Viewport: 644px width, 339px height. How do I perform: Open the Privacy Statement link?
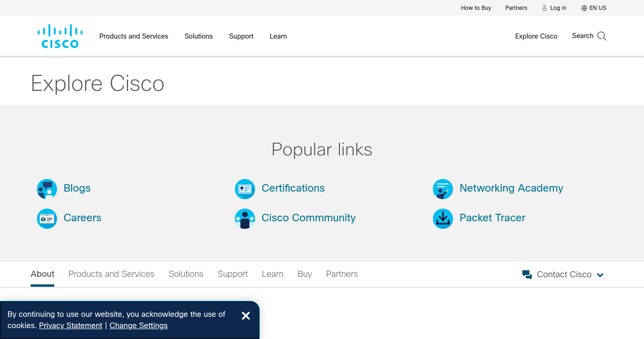(x=71, y=326)
